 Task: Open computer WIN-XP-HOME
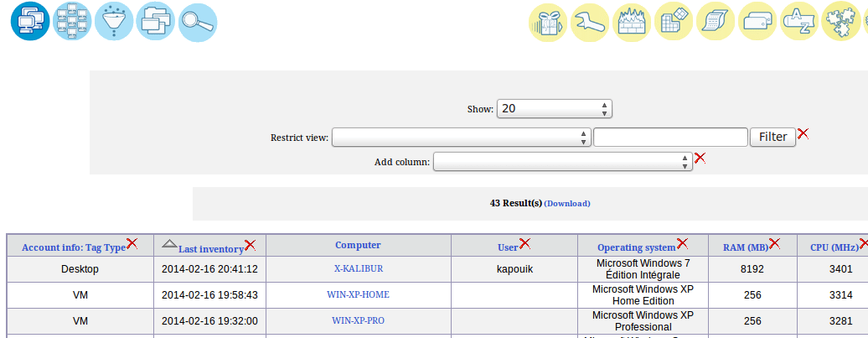pos(358,294)
